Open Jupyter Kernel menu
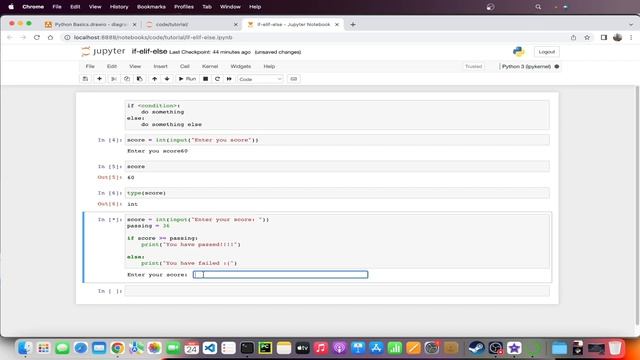This screenshot has width=640, height=360. point(210,66)
